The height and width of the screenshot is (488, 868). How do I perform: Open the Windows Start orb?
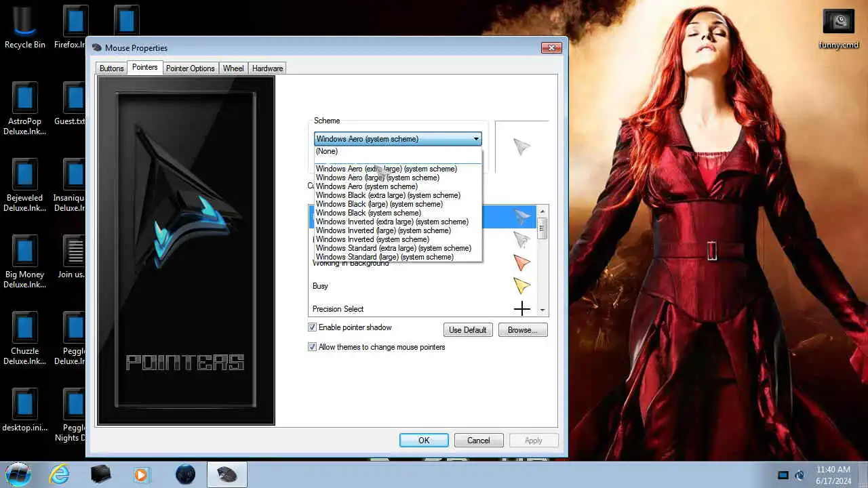(18, 474)
